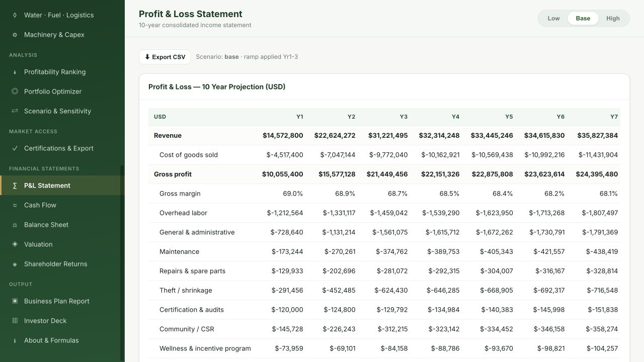
Task: Click the Business Plan Report icon
Action: pyautogui.click(x=15, y=301)
